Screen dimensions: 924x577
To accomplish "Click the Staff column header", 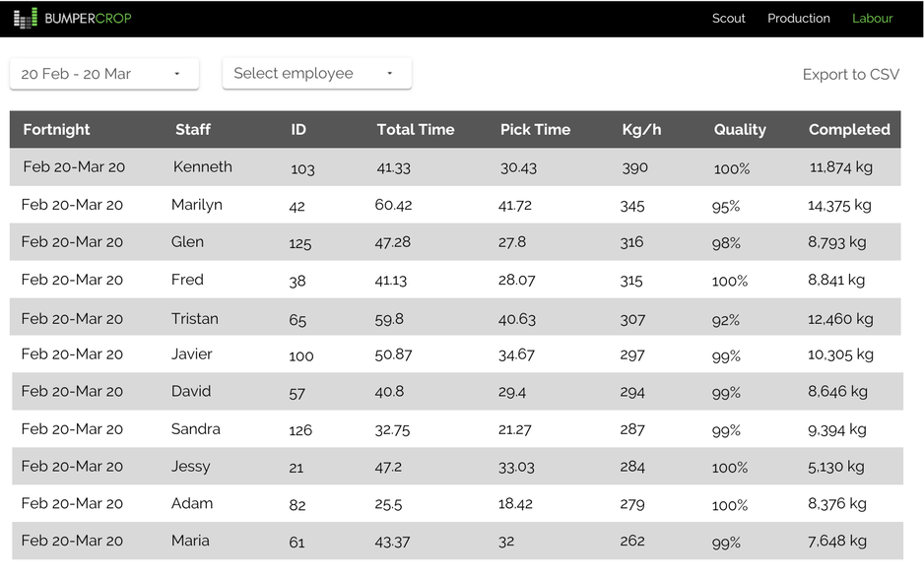I will [x=193, y=129].
